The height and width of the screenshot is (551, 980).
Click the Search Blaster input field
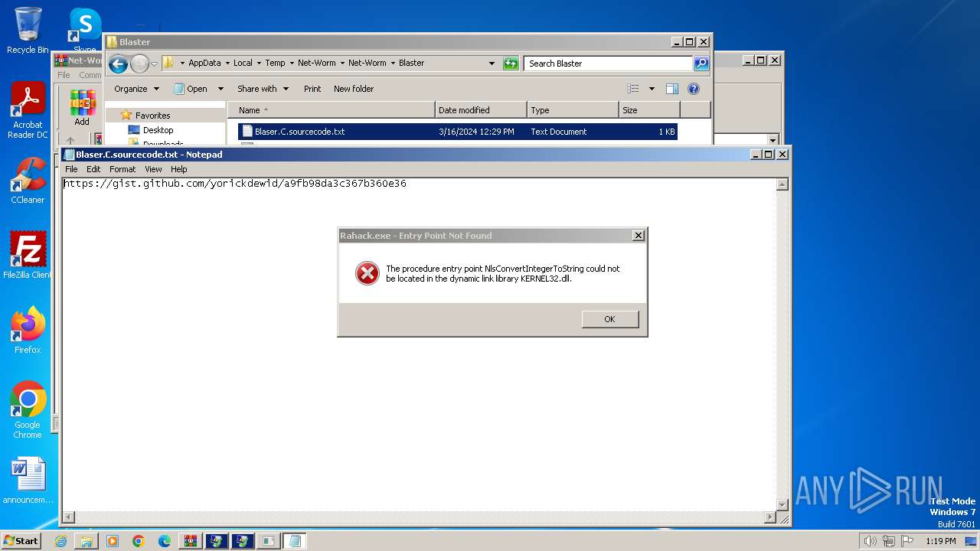[x=609, y=64]
